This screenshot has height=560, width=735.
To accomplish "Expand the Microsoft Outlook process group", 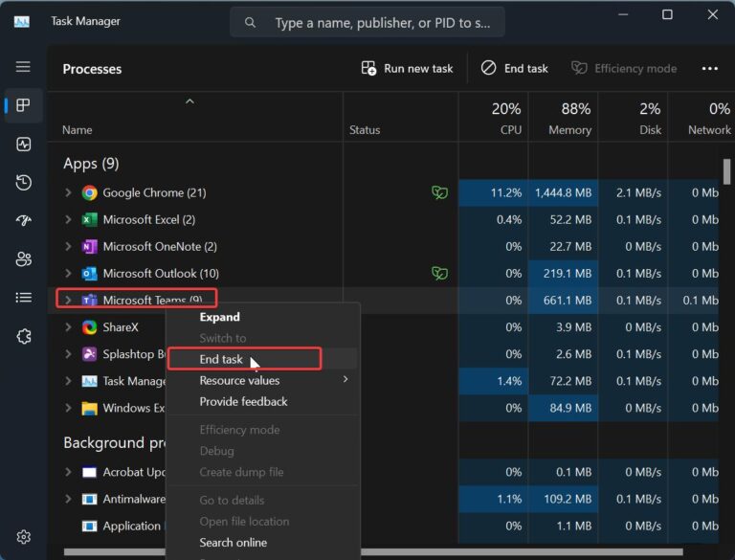I will (69, 273).
